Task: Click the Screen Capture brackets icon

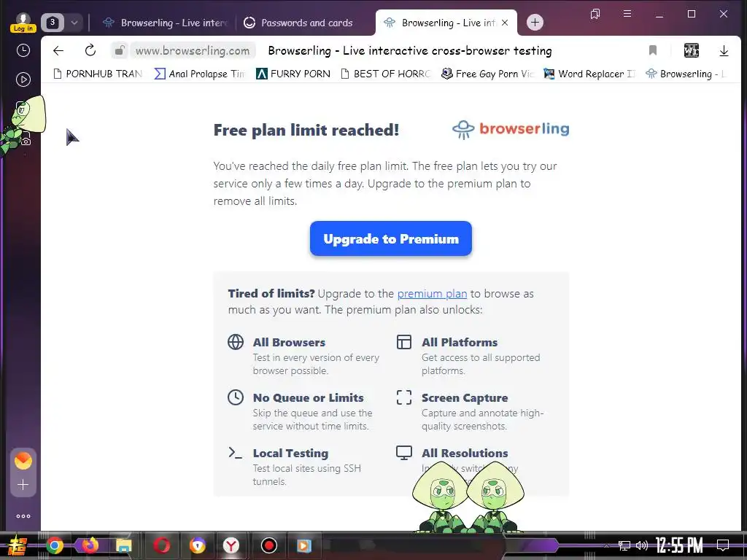Action: coord(404,397)
